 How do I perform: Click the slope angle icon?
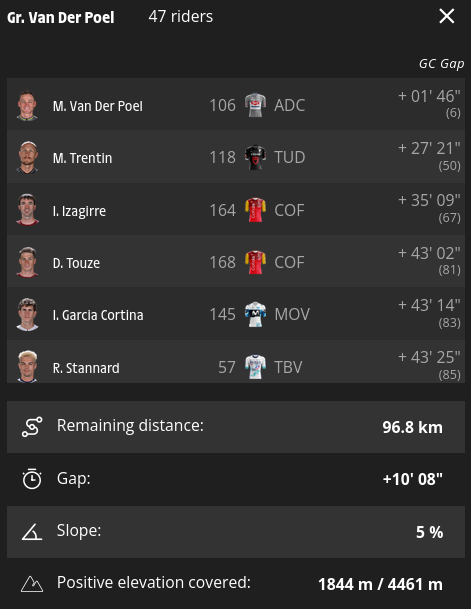pos(32,532)
